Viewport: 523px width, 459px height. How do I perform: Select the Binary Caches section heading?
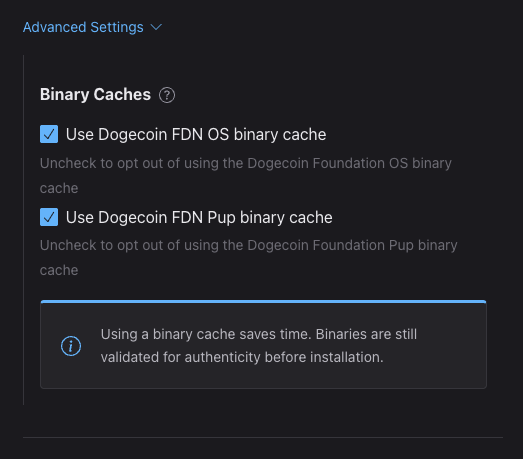(95, 94)
